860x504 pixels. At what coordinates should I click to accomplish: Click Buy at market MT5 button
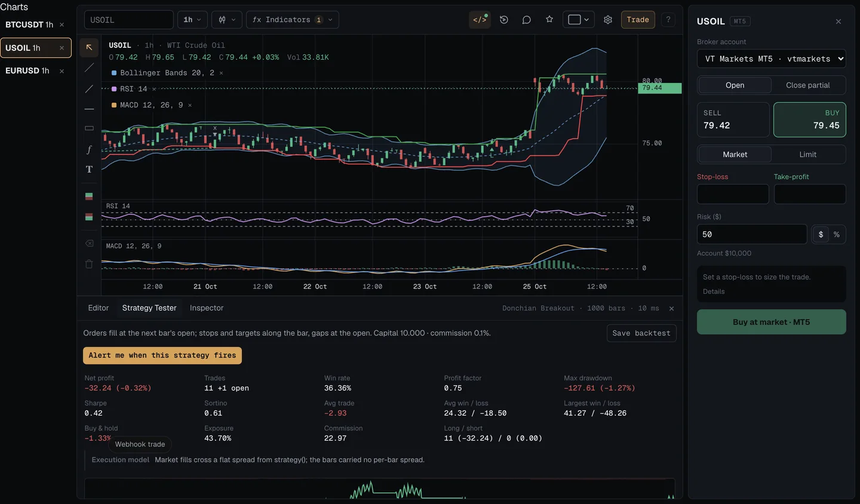tap(772, 322)
